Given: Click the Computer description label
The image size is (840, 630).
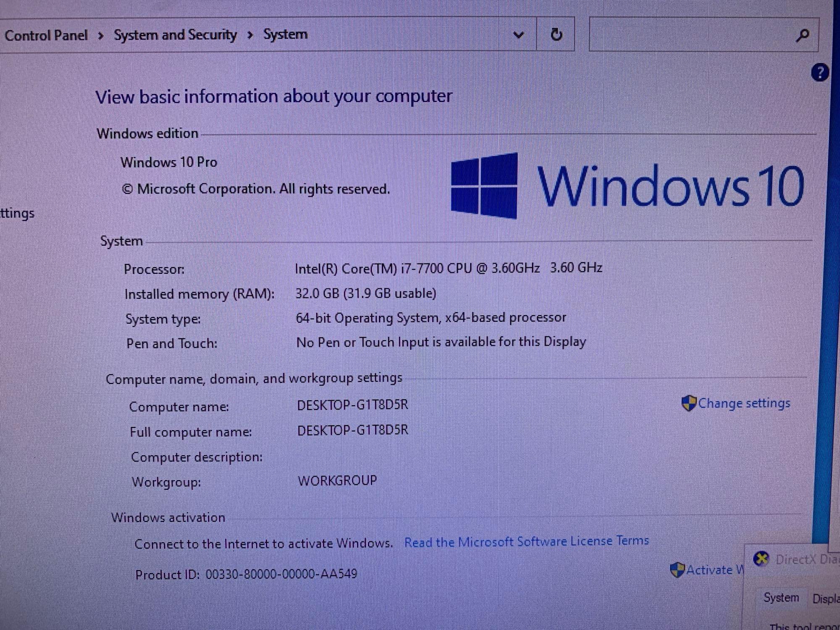Looking at the screenshot, I should (x=197, y=457).
